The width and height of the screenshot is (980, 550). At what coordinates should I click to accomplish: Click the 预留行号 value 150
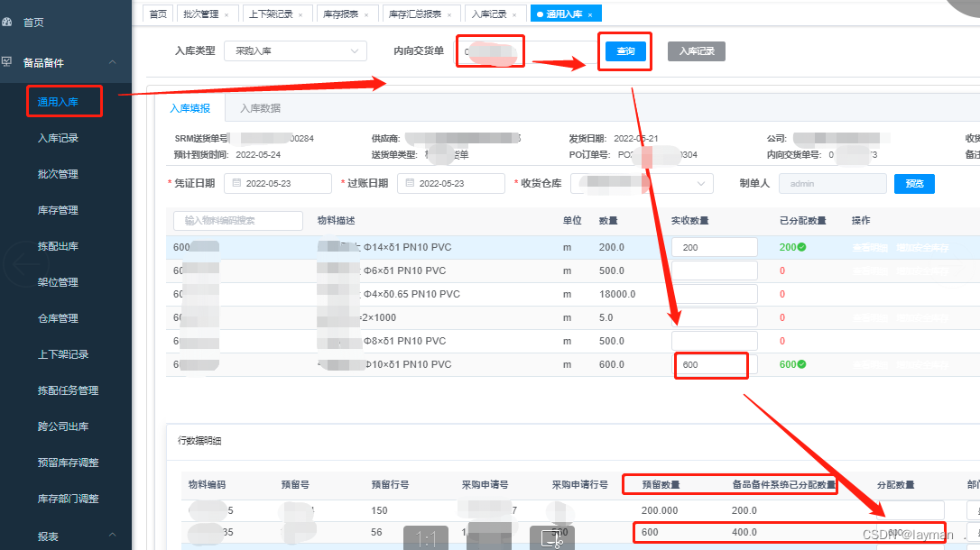pyautogui.click(x=379, y=510)
